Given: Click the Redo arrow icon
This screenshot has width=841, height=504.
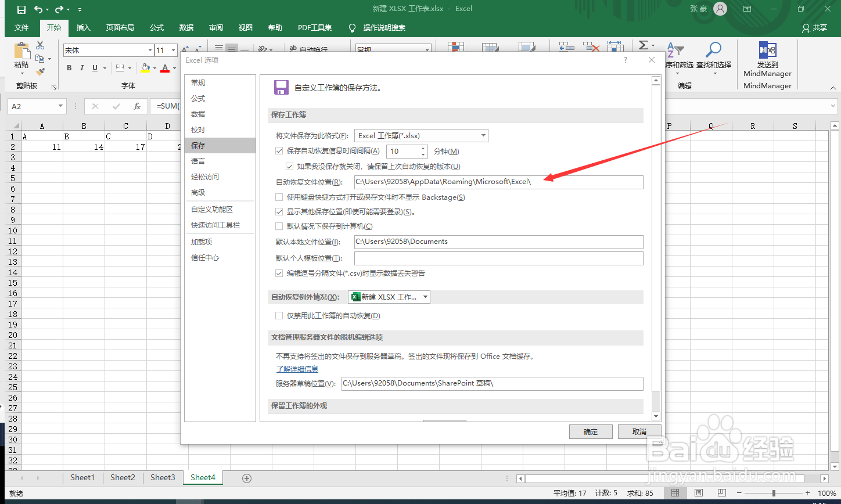Looking at the screenshot, I should pos(59,9).
